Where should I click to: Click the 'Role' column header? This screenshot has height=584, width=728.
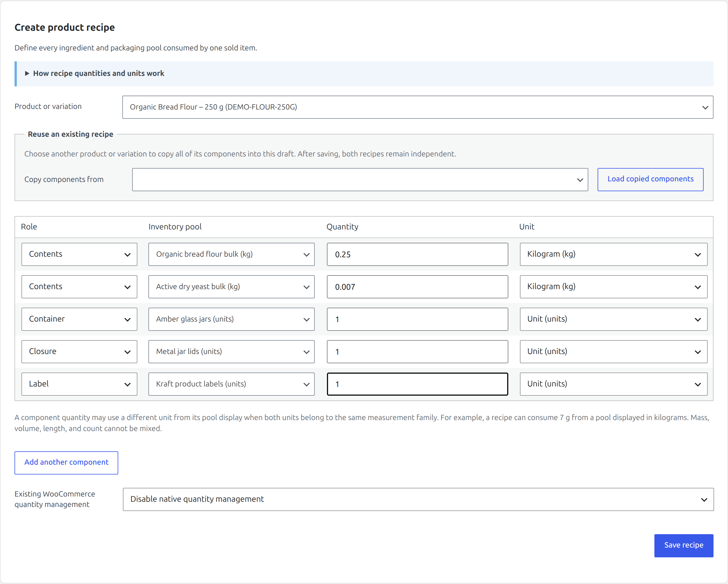click(29, 227)
